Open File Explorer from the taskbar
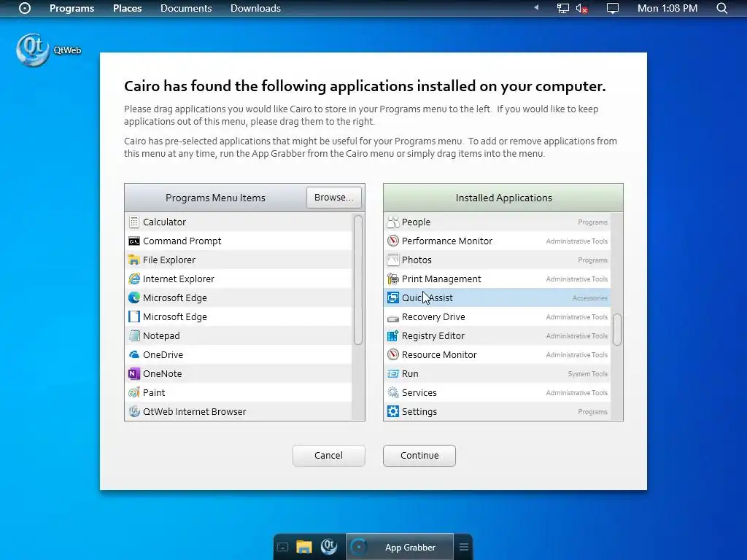 (304, 547)
